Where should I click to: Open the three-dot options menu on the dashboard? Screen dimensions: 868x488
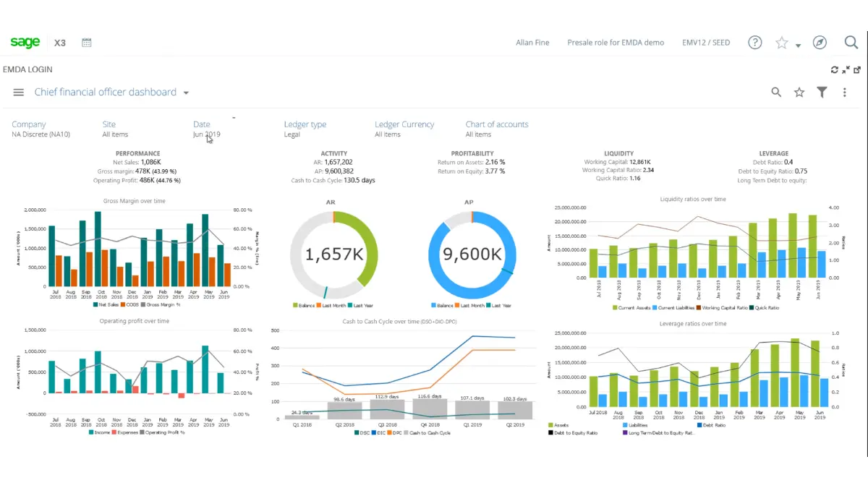pos(845,92)
